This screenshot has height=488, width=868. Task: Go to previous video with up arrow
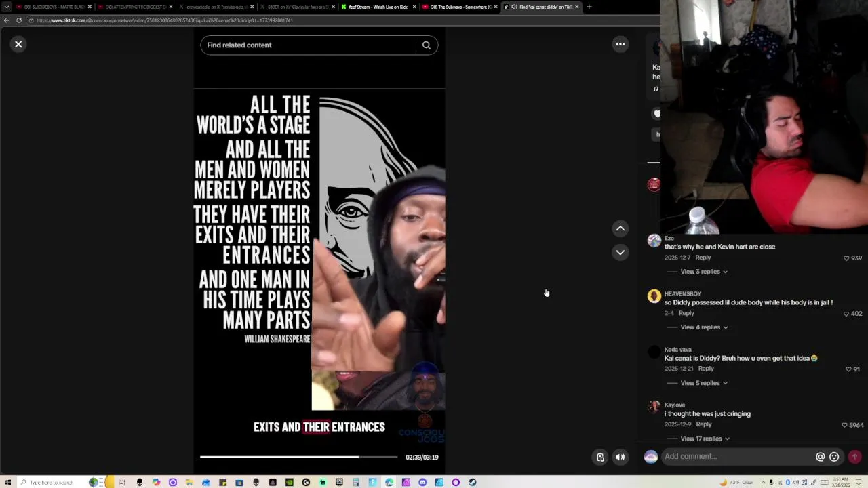click(620, 229)
